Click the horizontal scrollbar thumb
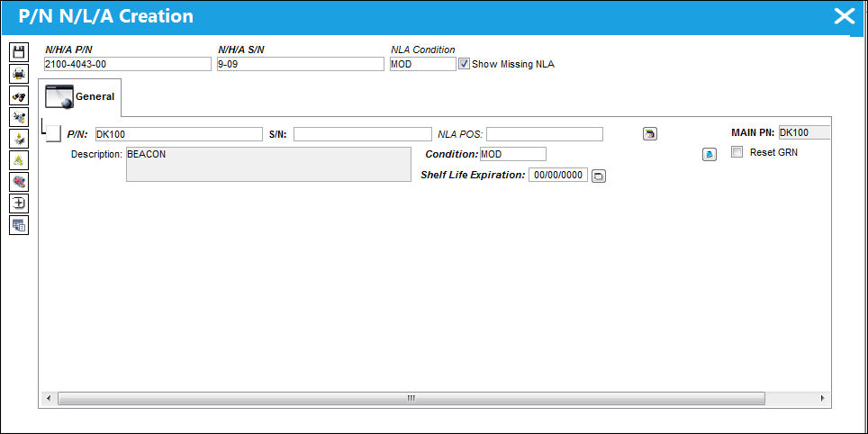Image resolution: width=868 pixels, height=434 pixels. pos(411,399)
